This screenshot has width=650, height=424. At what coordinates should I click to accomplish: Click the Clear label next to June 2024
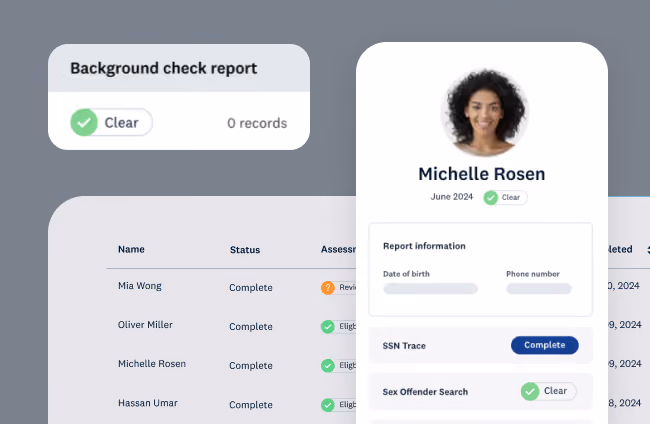511,197
